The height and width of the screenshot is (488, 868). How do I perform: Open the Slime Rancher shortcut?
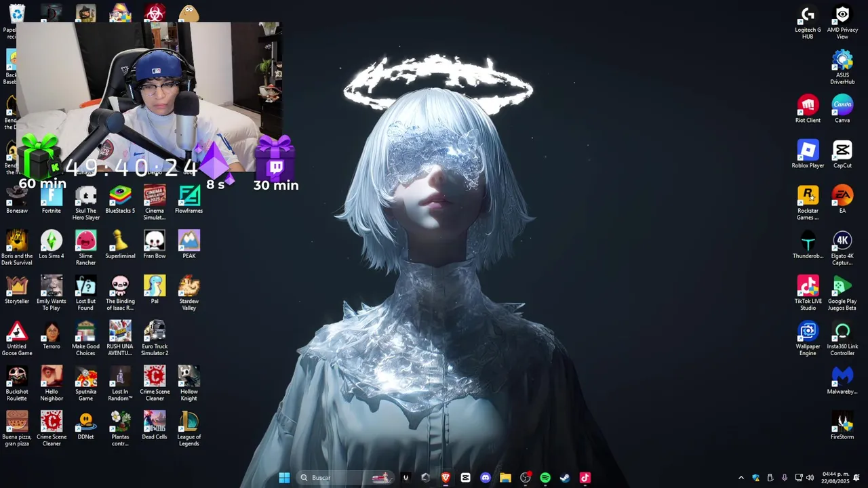[x=86, y=248]
